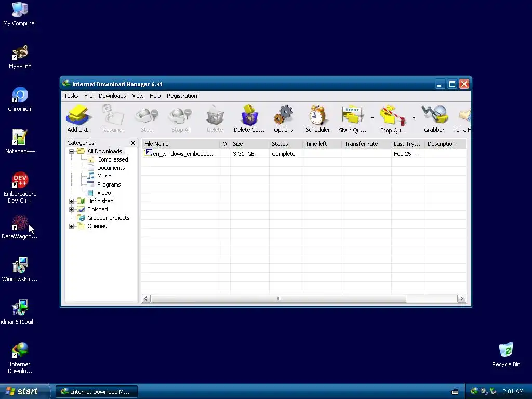Collapse the All Downloads tree node

click(x=71, y=151)
